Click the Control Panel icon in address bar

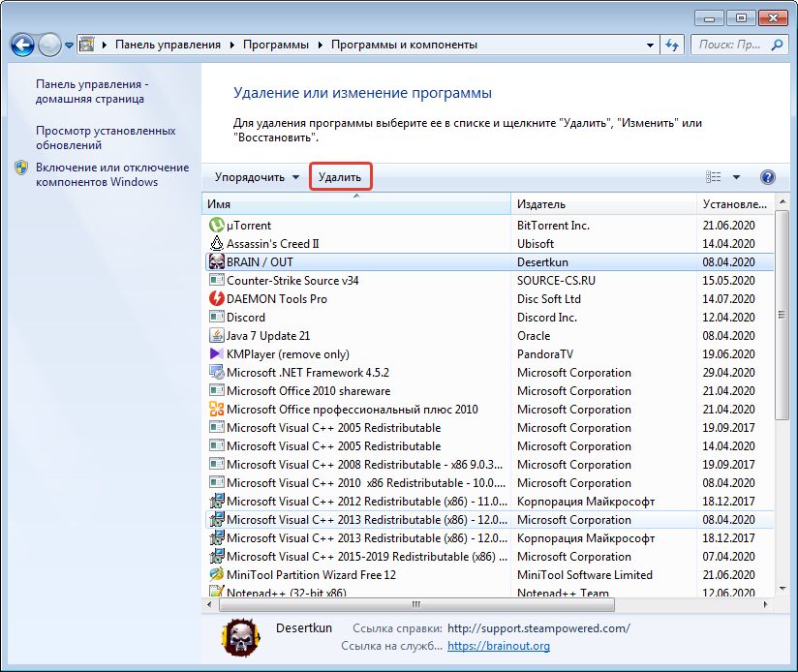click(x=87, y=45)
